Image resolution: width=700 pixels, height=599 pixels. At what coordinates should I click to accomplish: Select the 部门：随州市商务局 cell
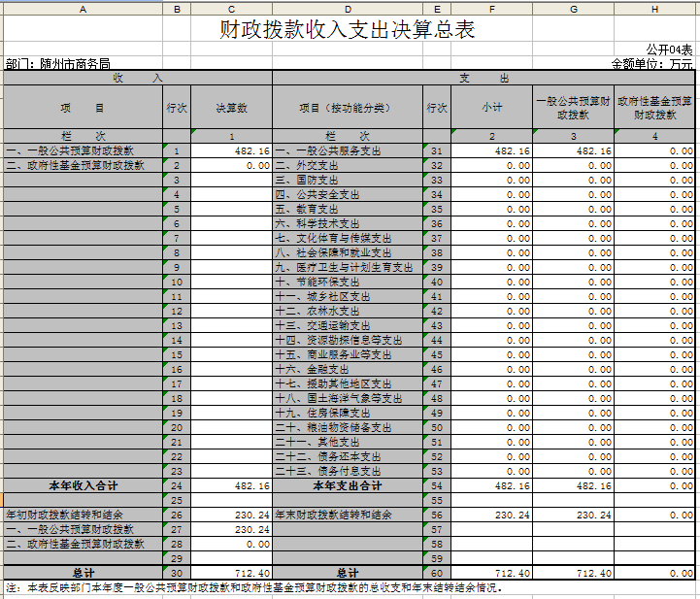click(58, 64)
